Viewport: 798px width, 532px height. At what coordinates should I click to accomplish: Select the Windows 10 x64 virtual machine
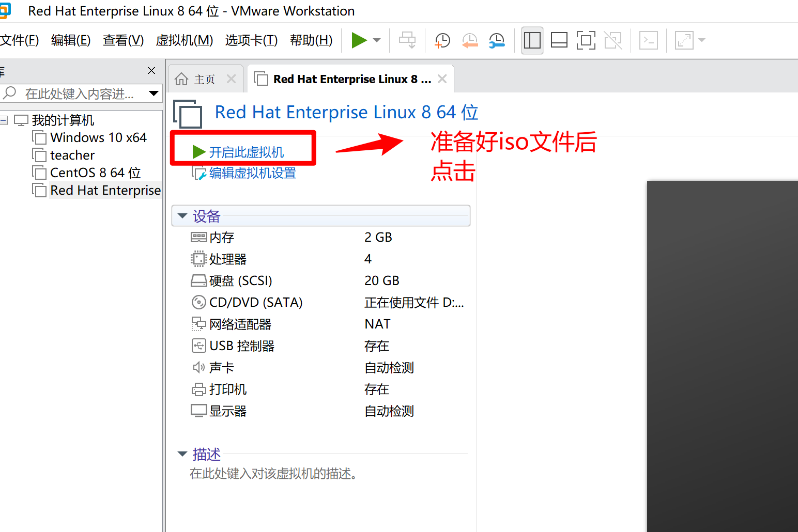98,138
